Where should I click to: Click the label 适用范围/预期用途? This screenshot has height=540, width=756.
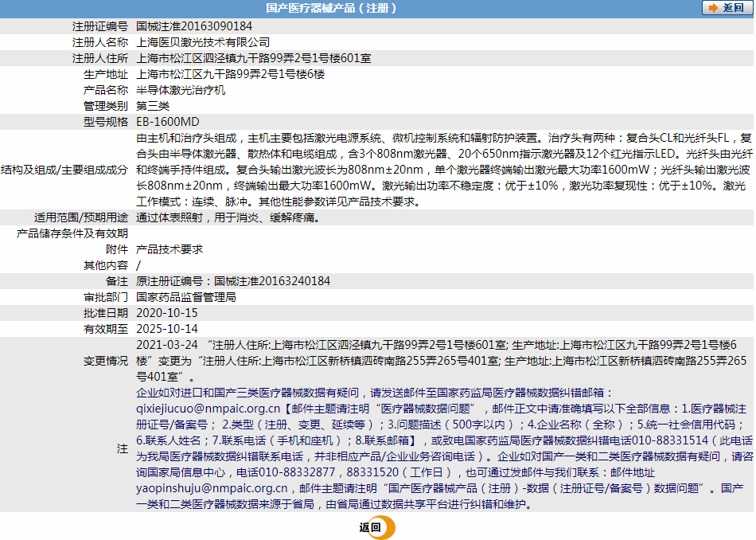(x=81, y=217)
